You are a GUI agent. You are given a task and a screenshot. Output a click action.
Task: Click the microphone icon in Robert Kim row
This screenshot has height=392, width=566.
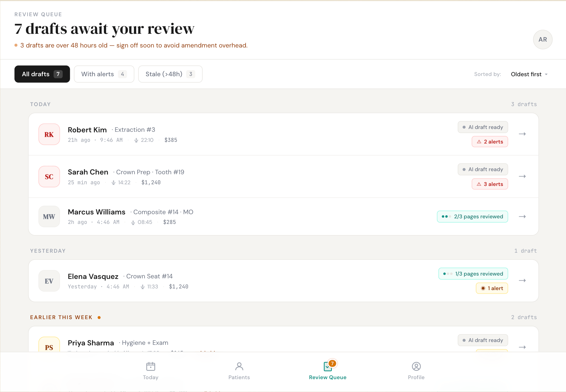136,140
